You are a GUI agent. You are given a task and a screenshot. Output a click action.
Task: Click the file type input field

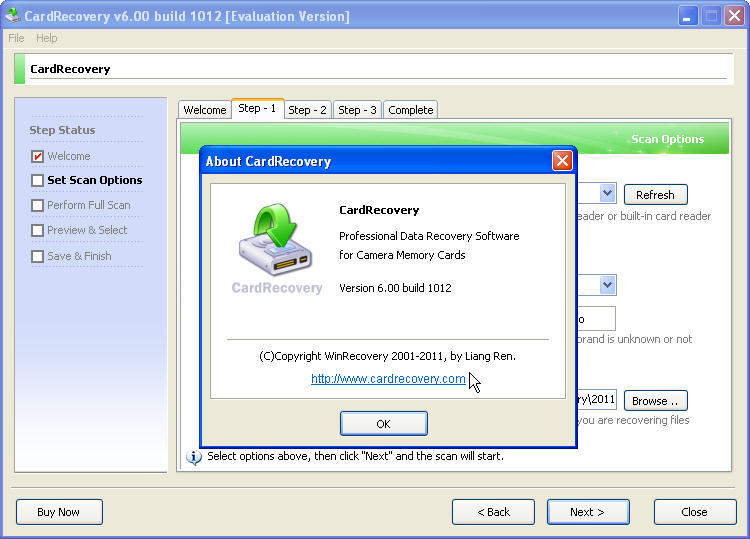(x=596, y=319)
